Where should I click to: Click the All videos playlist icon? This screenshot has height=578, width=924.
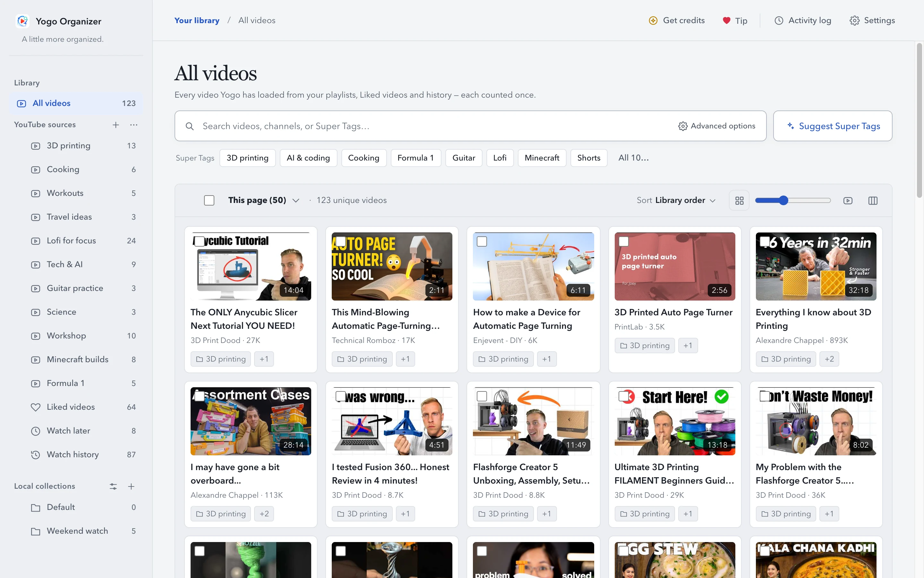[x=22, y=104]
